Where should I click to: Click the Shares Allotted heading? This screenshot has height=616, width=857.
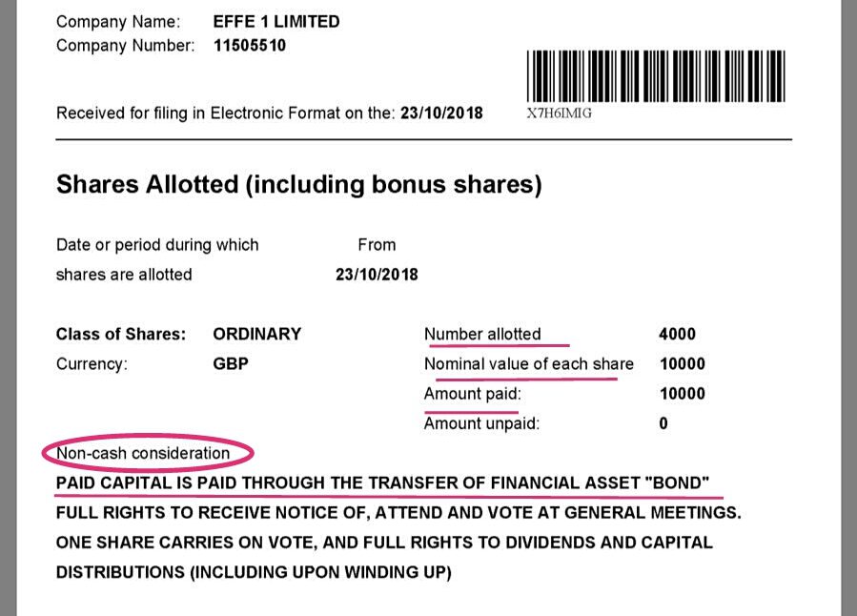(298, 184)
